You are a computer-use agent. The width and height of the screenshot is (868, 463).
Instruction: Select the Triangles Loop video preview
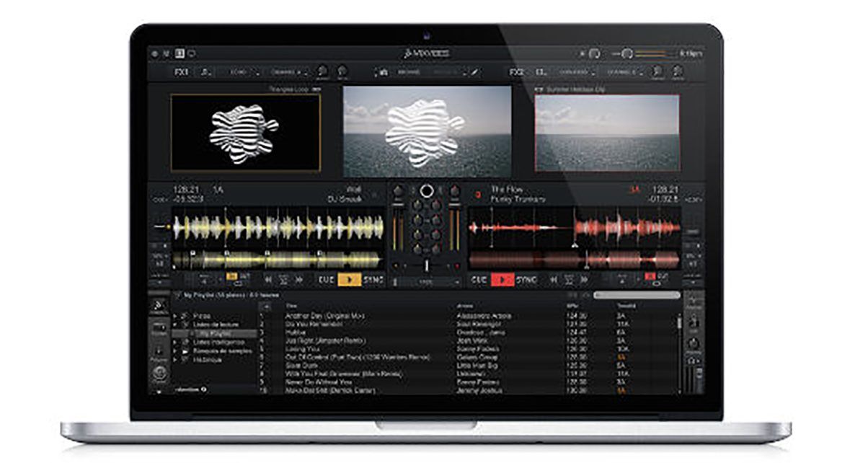pyautogui.click(x=246, y=133)
